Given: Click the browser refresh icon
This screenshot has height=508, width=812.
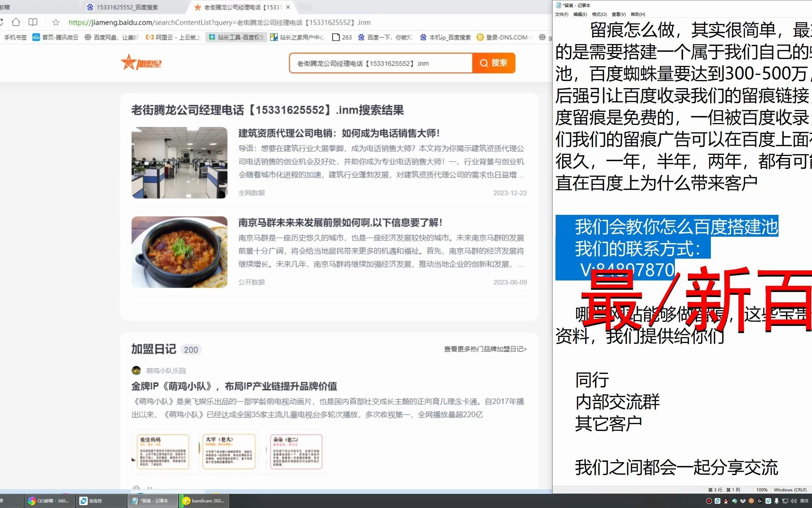Looking at the screenshot, I should 1,22.
